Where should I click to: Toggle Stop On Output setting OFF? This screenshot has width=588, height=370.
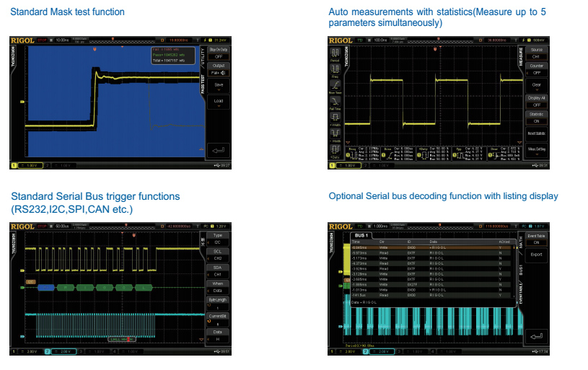(x=219, y=53)
